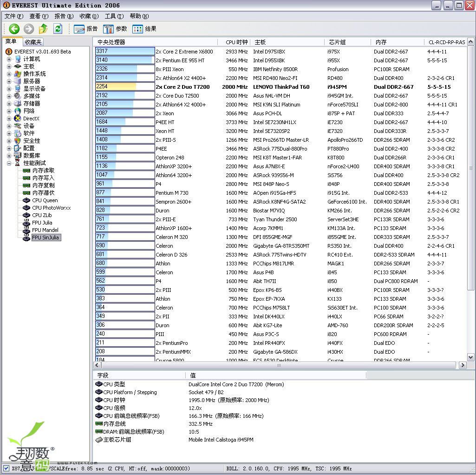Screen dimensions: 476x475
Task: Toggle the checkbox in the status bar
Action: click(x=6, y=468)
